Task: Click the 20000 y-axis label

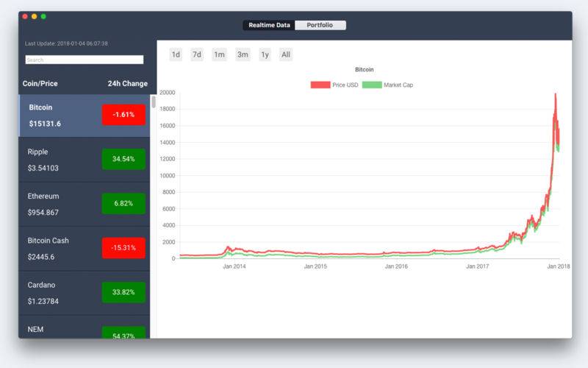Action: click(168, 93)
